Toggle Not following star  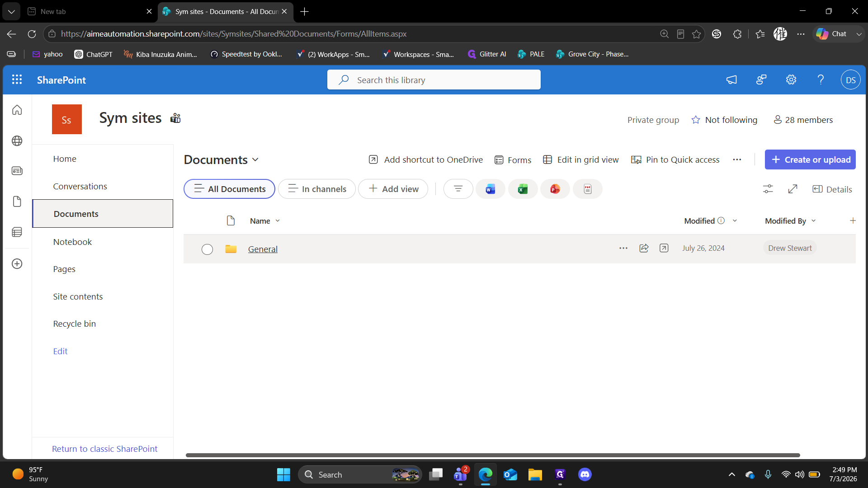tap(696, 120)
